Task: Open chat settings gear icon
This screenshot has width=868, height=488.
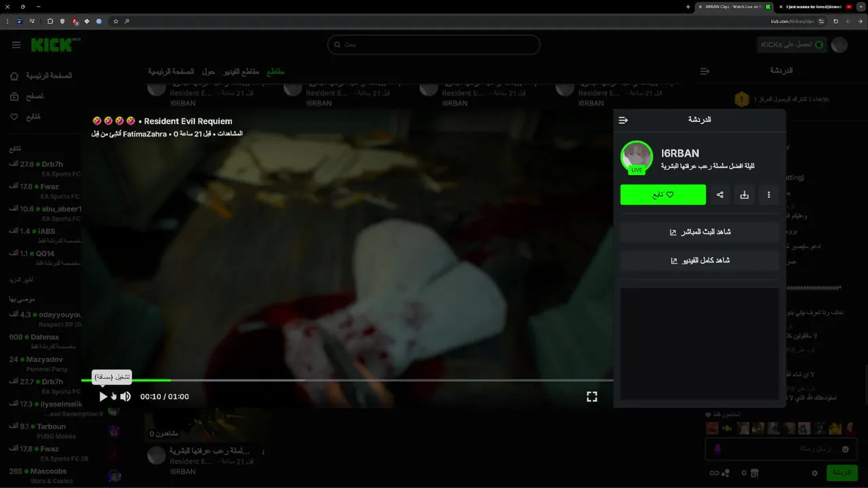Action: coord(814,473)
